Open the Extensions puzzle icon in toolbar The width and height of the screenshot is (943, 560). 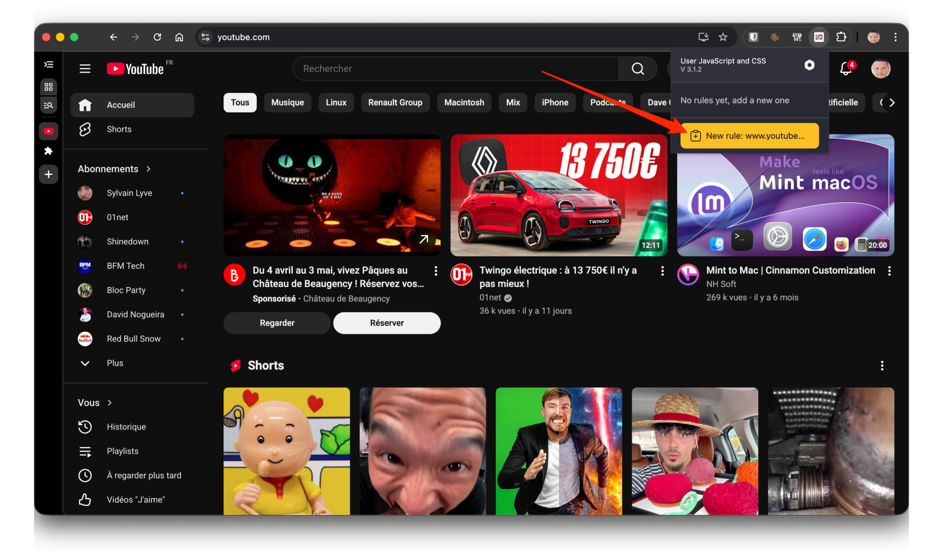click(841, 37)
